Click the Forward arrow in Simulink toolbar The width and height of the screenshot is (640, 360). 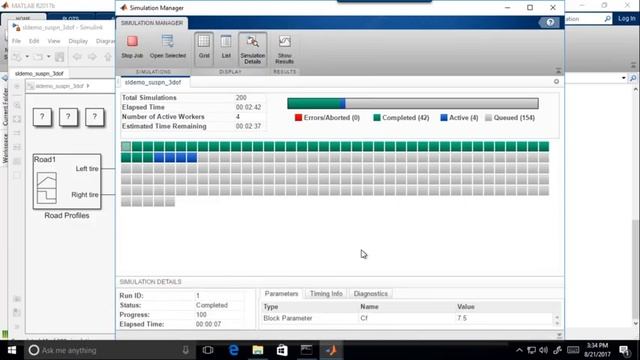click(92, 57)
